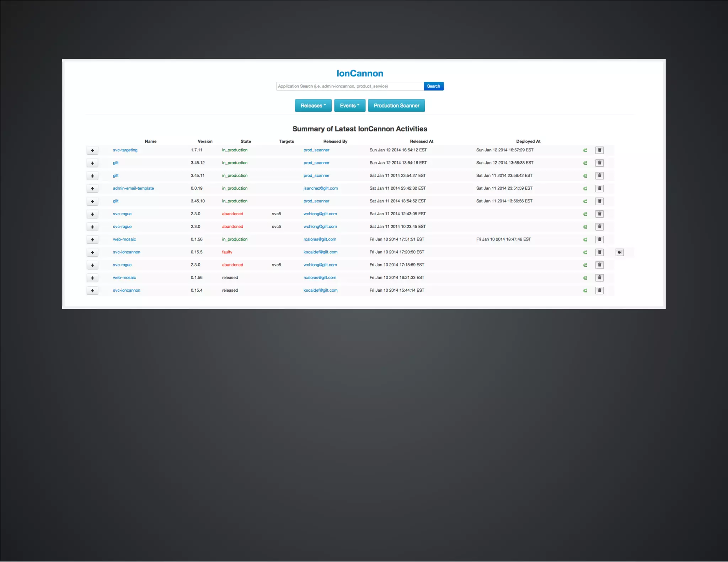
Task: Click green arrow icon for gilt 3.45.10
Action: [585, 201]
